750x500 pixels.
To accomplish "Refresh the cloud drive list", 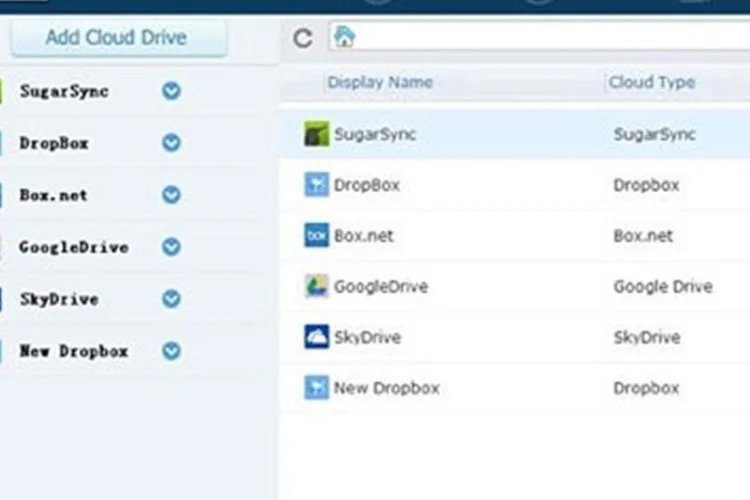I will pyautogui.click(x=303, y=39).
